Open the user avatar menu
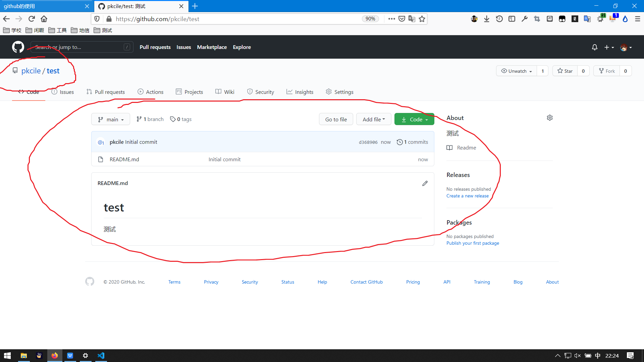The height and width of the screenshot is (362, 644). tap(626, 47)
